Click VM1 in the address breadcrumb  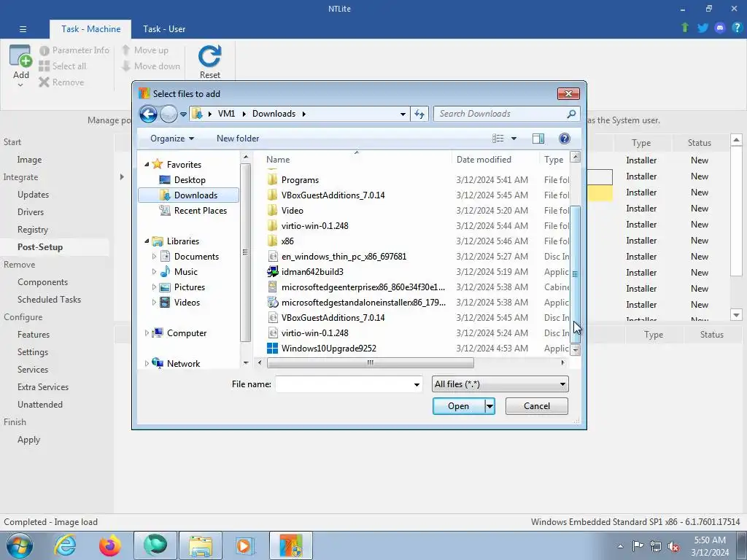click(x=226, y=114)
